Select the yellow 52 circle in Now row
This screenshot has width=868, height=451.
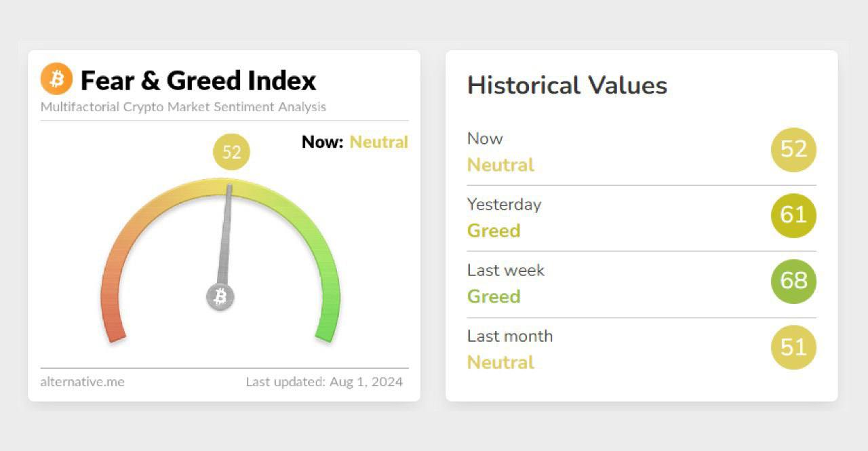click(793, 149)
